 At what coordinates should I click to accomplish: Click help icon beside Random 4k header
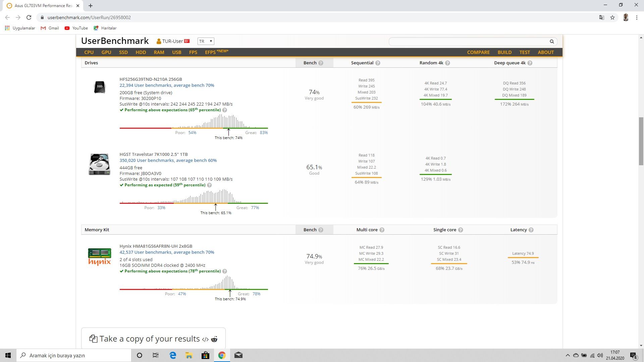click(447, 63)
